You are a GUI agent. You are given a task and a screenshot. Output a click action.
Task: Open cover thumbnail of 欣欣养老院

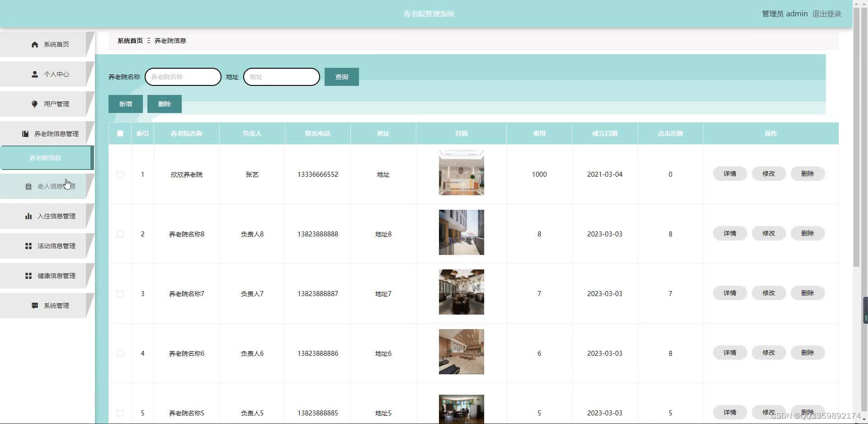click(x=461, y=173)
